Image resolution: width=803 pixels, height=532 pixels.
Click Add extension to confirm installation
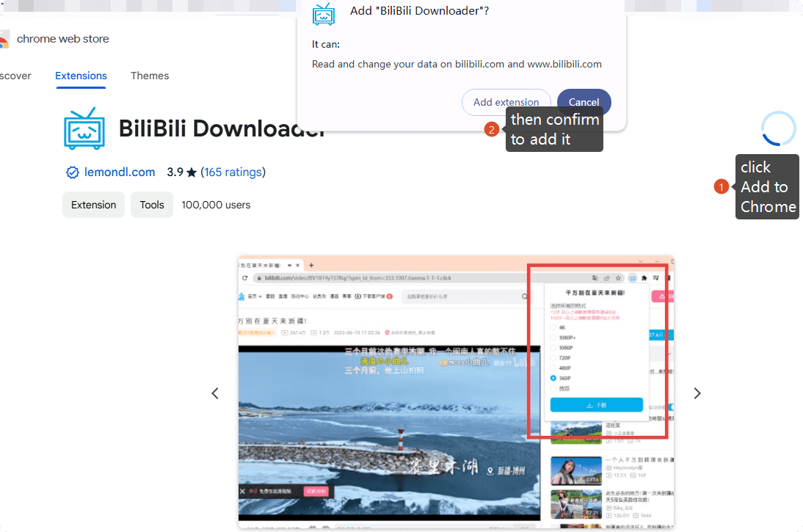click(506, 102)
